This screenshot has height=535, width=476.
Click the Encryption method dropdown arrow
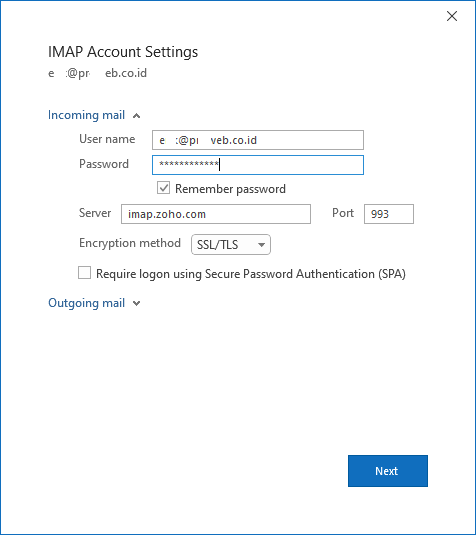click(x=261, y=245)
